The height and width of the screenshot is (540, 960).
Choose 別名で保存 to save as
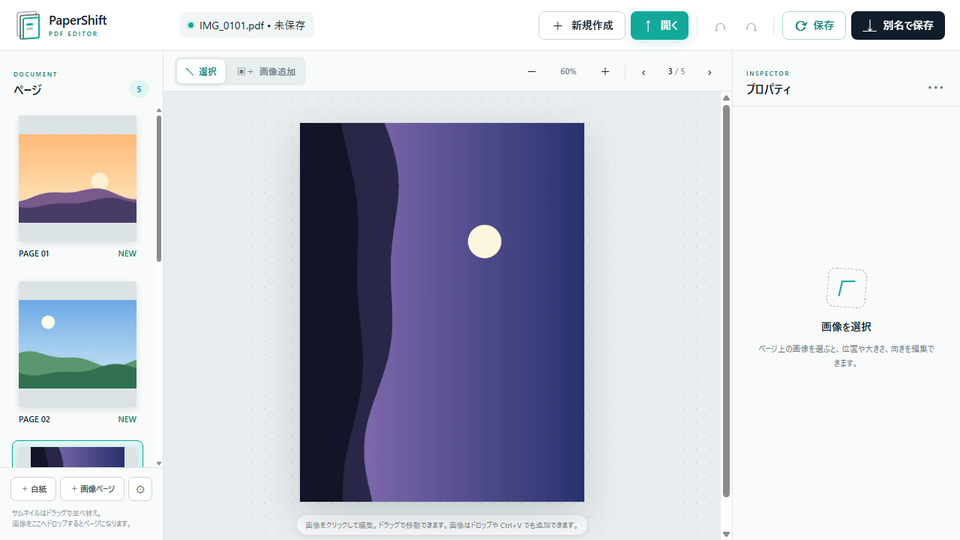(x=898, y=25)
